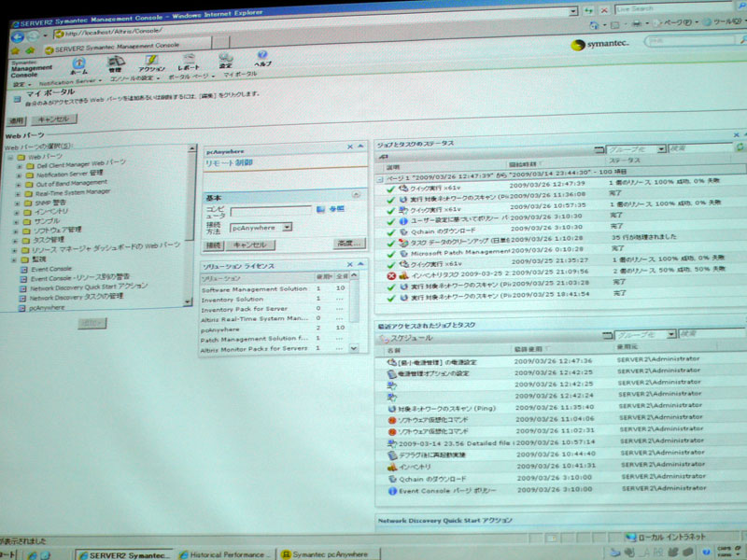
Task: Click the 適用 apply button
Action: point(17,121)
